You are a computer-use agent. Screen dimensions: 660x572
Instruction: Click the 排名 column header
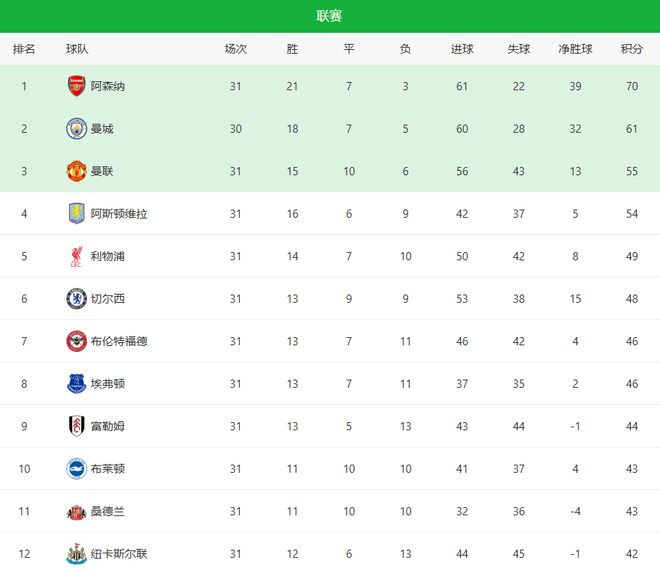24,49
